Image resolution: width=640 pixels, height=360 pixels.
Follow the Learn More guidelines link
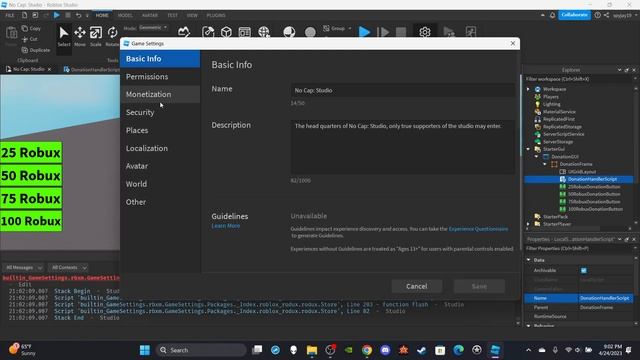pyautogui.click(x=226, y=226)
